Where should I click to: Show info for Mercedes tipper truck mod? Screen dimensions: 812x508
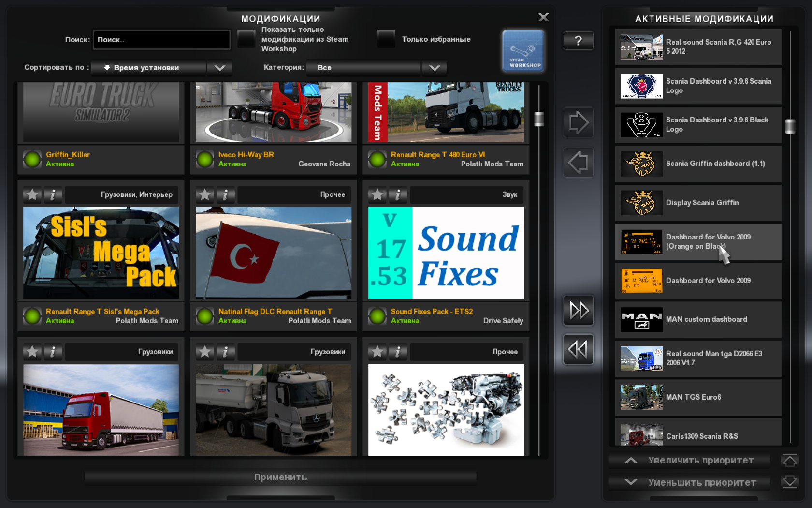tap(226, 352)
